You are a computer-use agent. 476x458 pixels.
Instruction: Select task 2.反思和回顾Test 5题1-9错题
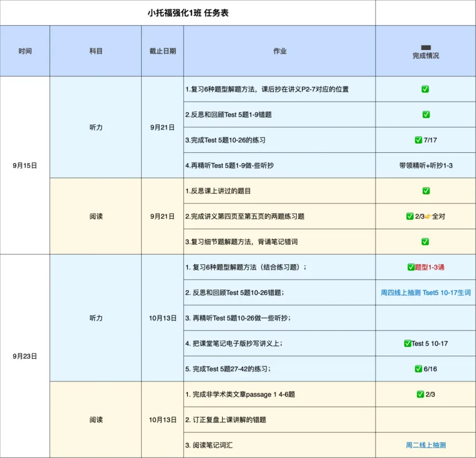(x=280, y=114)
